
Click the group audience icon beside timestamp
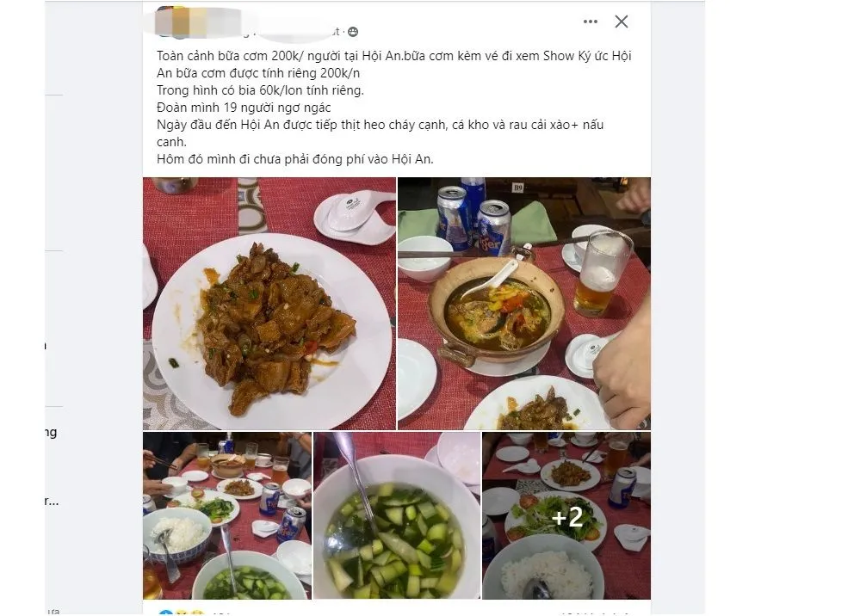(353, 32)
